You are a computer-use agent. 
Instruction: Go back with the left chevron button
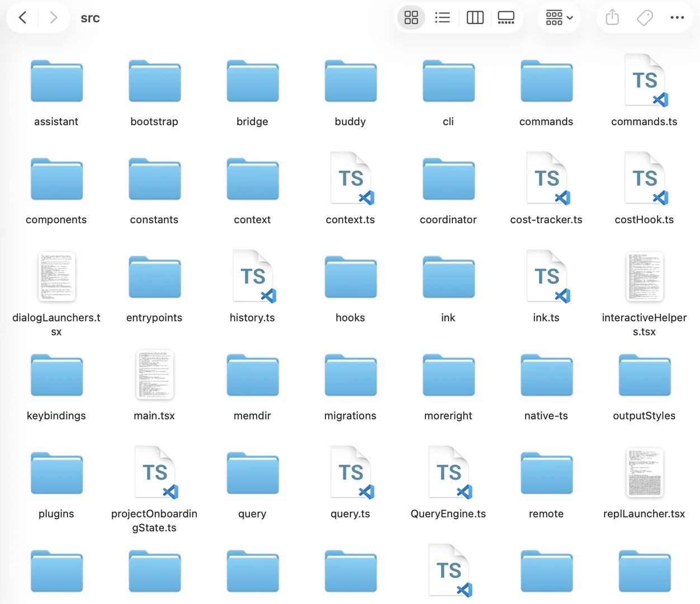(23, 18)
